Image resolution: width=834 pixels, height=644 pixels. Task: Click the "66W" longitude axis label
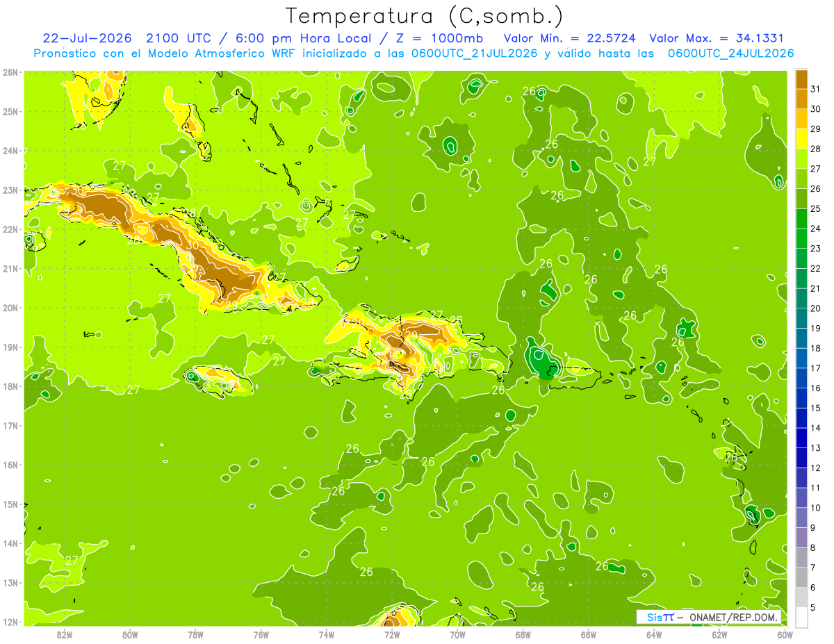tap(588, 635)
